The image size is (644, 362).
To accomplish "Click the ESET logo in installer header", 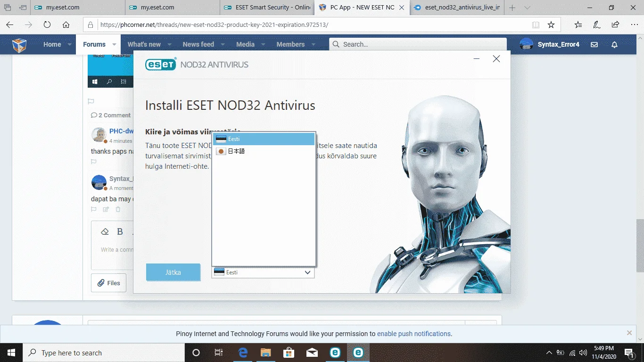I will (161, 64).
